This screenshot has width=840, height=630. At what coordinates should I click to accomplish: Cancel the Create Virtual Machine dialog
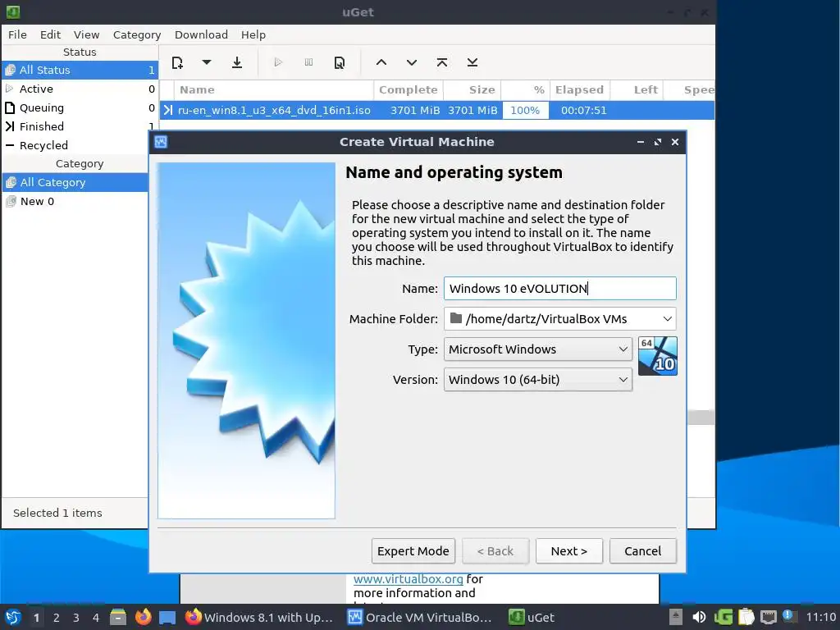(643, 550)
